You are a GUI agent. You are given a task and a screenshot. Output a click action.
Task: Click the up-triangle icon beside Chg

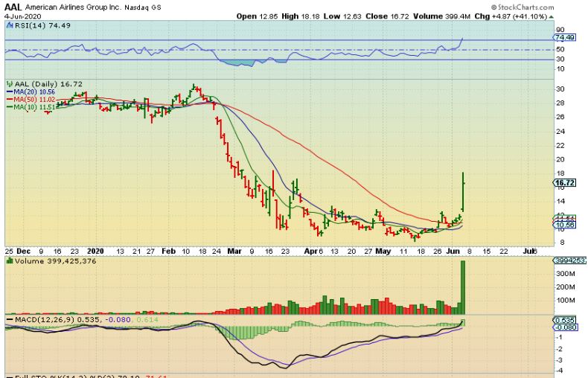[551, 17]
